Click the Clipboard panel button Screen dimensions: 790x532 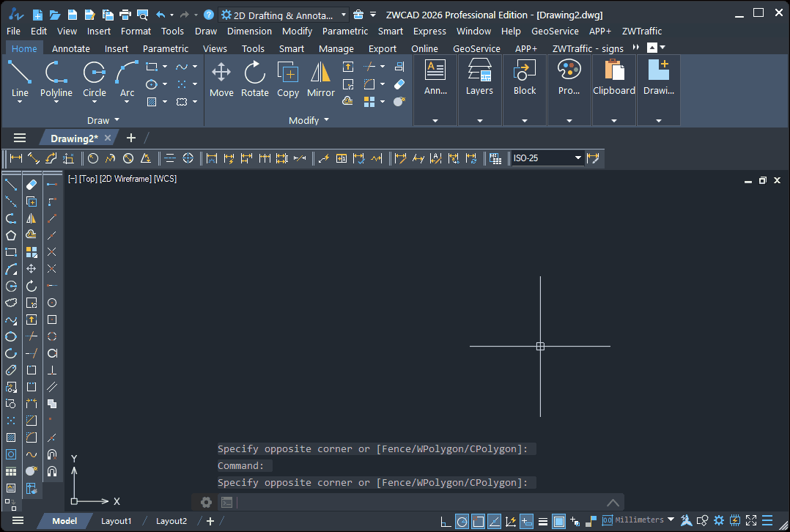point(613,78)
